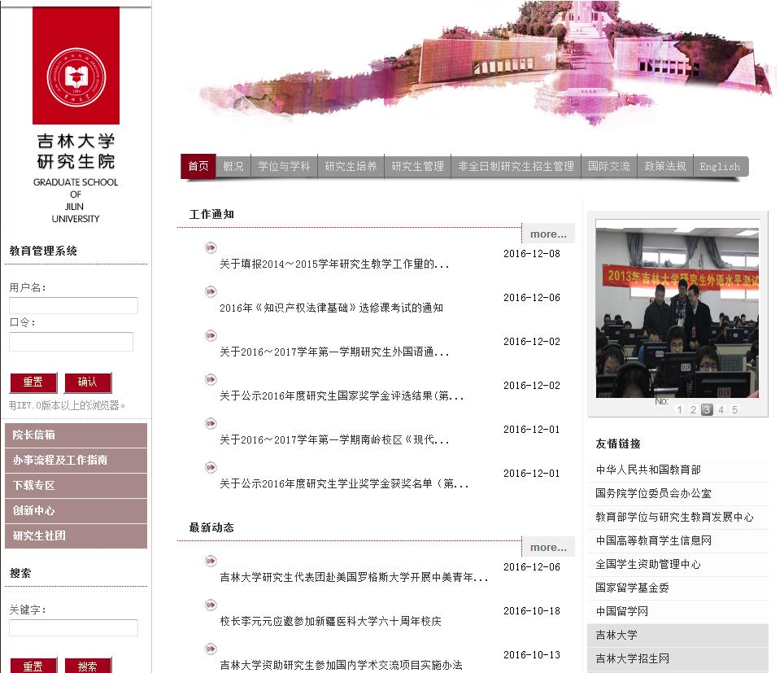Open 中国高等教育学生信息网 link
The width and height of the screenshot is (784, 673).
[653, 540]
